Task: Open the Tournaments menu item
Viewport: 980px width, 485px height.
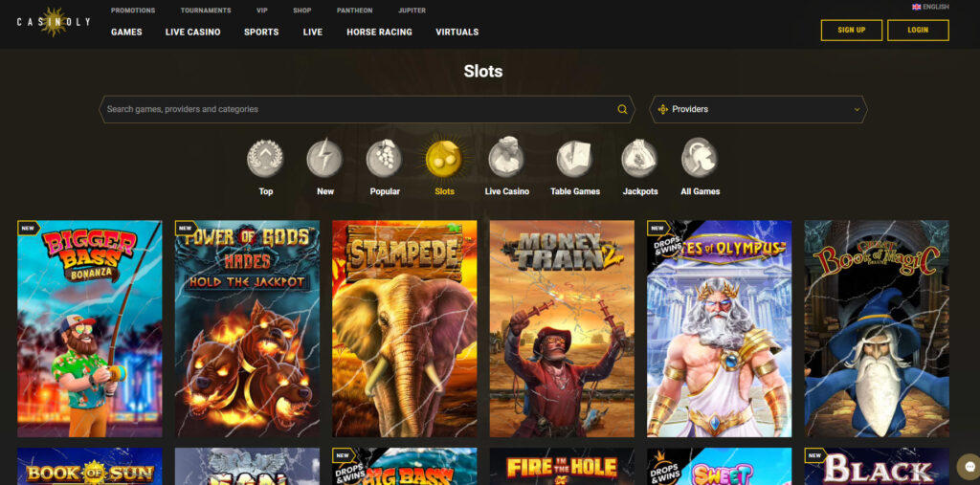Action: (x=206, y=11)
